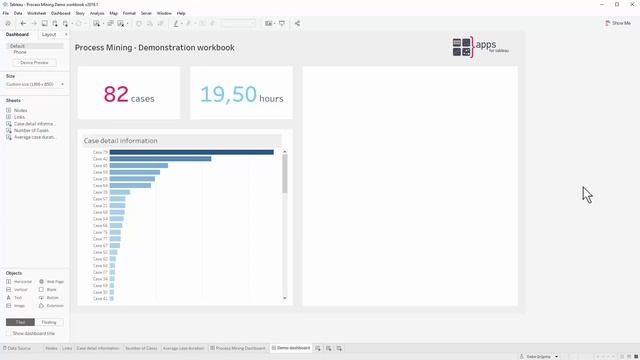Click the Add new data source icon
Image resolution: width=640 pixels, height=360 pixels.
55,24
